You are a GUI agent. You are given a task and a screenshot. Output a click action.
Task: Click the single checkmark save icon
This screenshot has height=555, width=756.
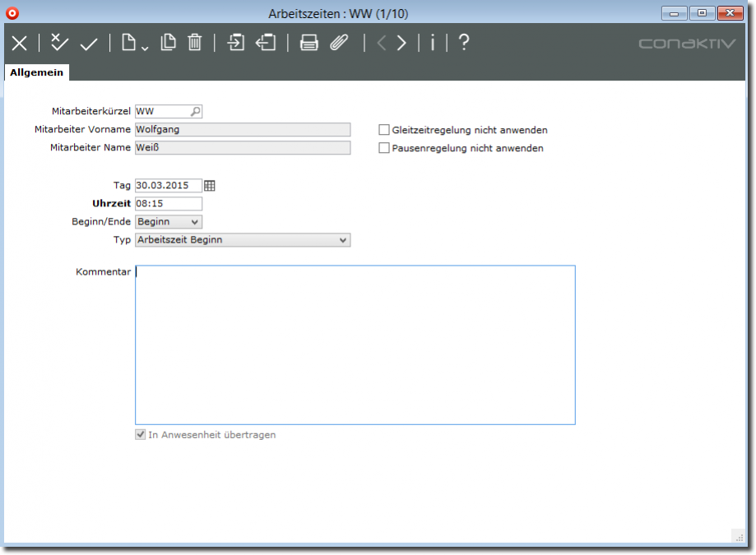tap(89, 44)
